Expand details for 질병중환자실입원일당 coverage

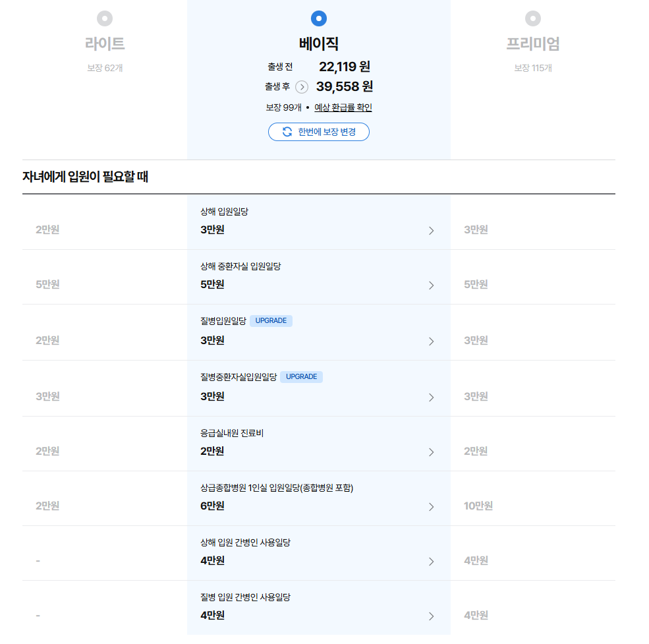[x=432, y=397]
